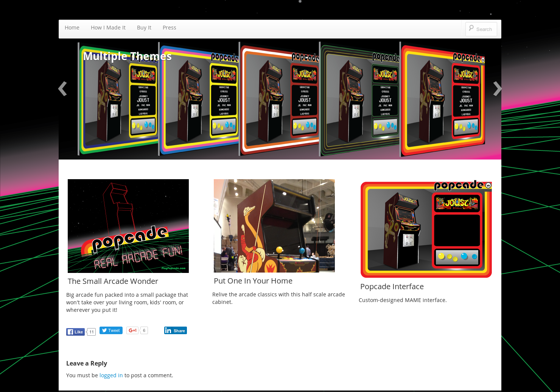Open the Press menu link

click(170, 28)
